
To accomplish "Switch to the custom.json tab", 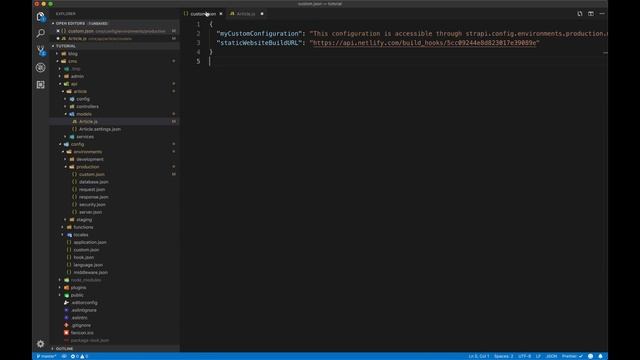I will tap(203, 14).
